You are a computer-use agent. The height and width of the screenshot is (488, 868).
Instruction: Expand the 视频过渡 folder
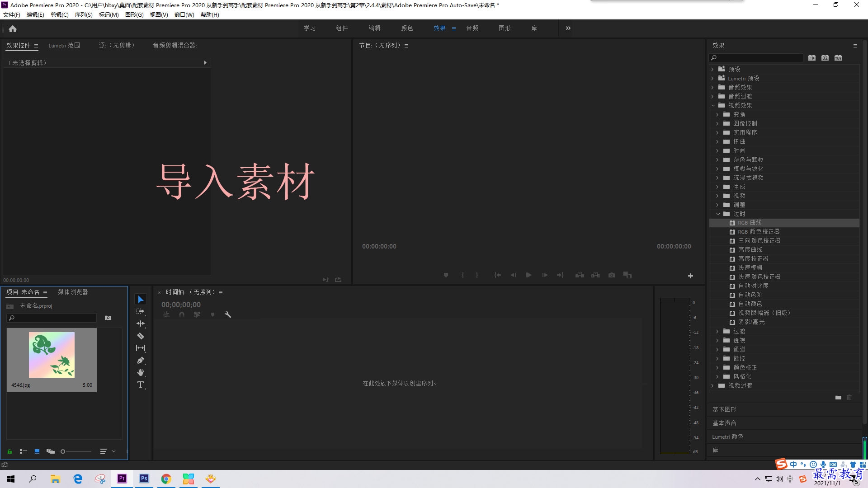click(712, 386)
